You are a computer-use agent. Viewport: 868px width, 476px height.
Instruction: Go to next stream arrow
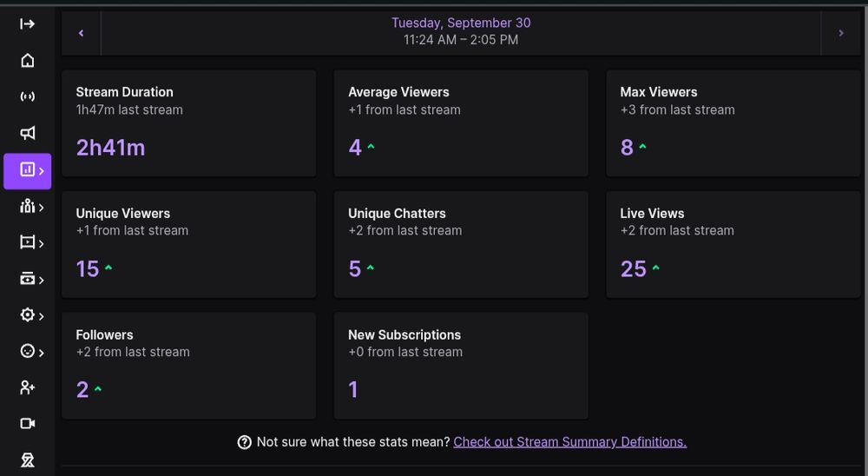pos(840,33)
